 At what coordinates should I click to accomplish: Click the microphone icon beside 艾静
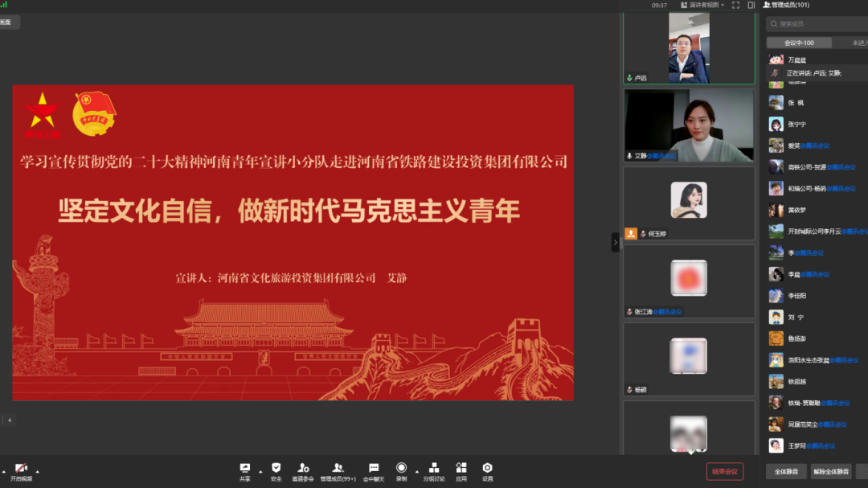(x=629, y=156)
